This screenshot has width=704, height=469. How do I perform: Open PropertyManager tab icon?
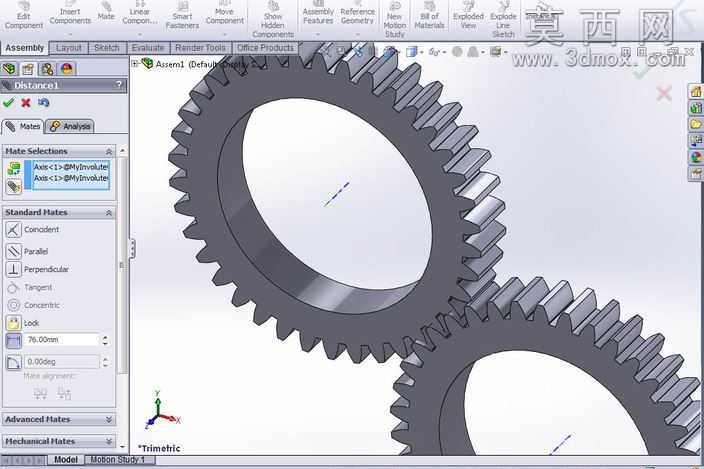pos(28,69)
